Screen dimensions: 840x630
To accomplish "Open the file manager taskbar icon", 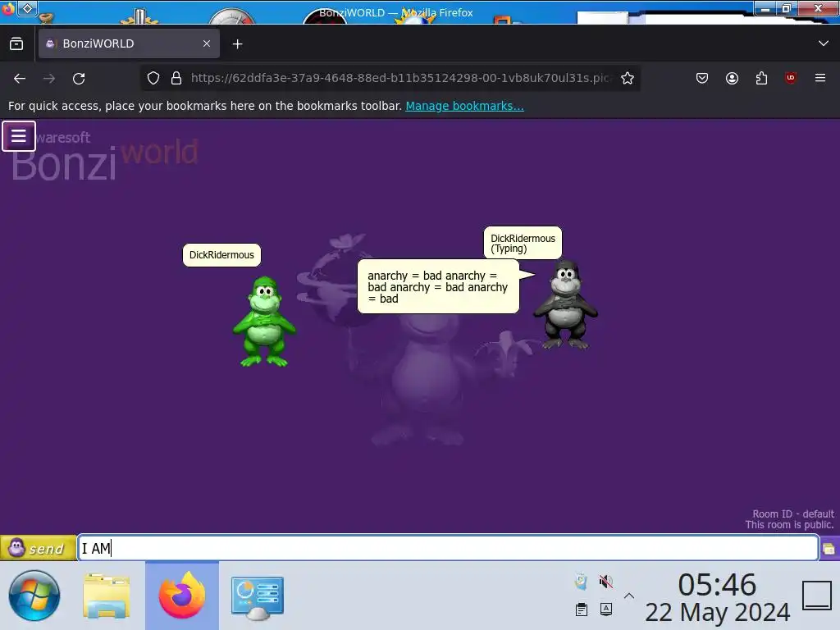I will click(x=107, y=596).
